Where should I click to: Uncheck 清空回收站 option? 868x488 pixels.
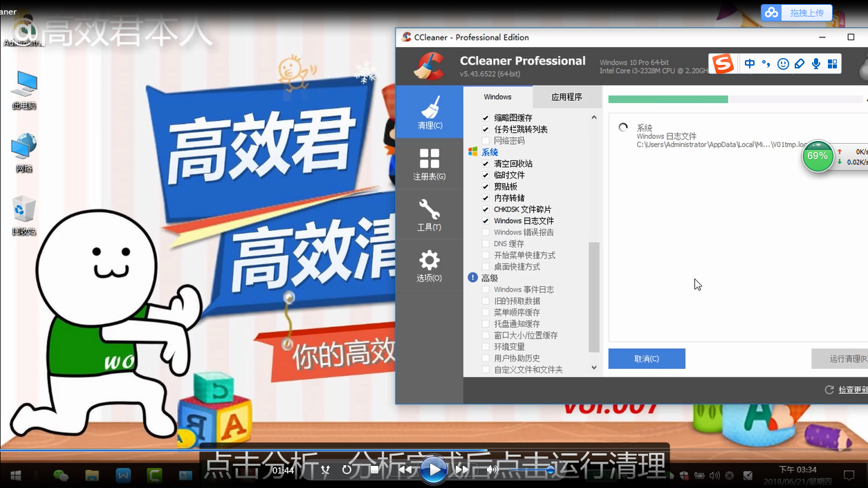(x=486, y=164)
